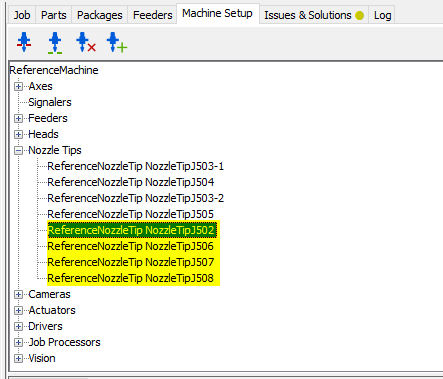Expand the Heads tree node
Viewport: 443px width, 379px height.
coord(18,134)
